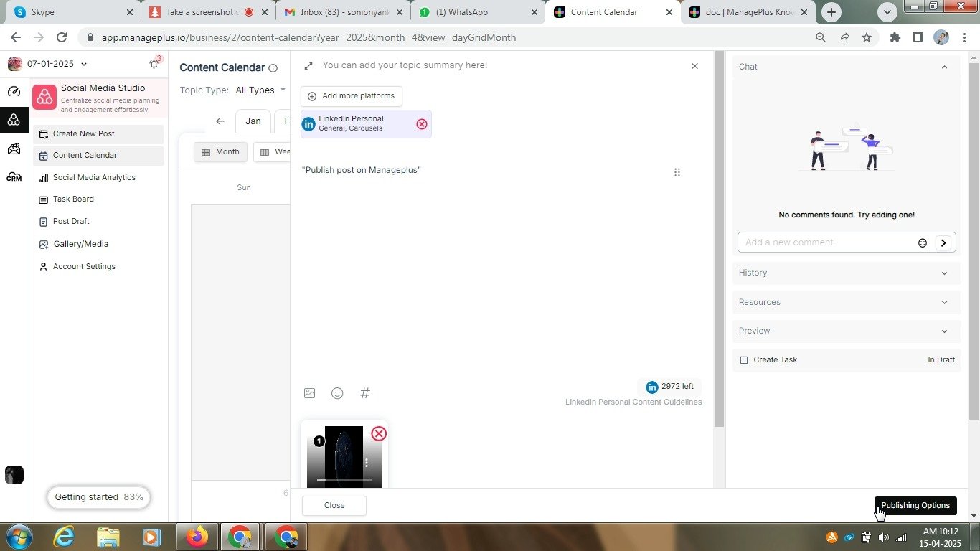Open the Windows Start menu

18,537
